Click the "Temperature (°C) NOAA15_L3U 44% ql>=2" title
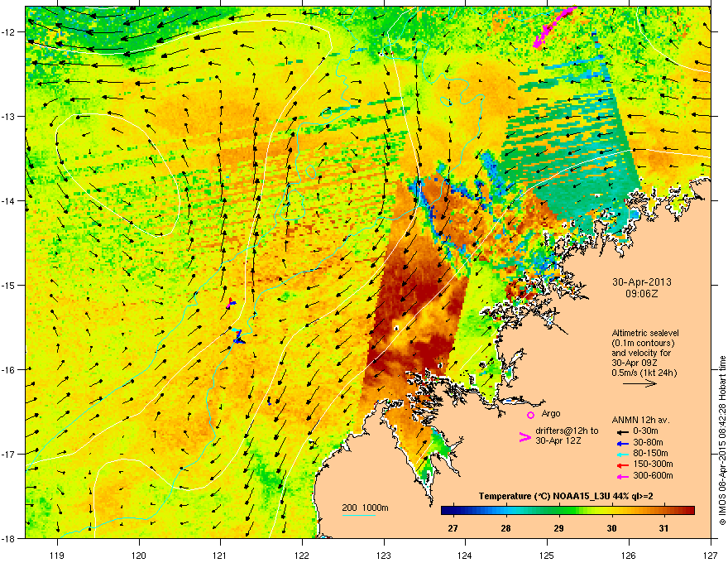Viewport: 728px width, 563px height. coord(566,496)
